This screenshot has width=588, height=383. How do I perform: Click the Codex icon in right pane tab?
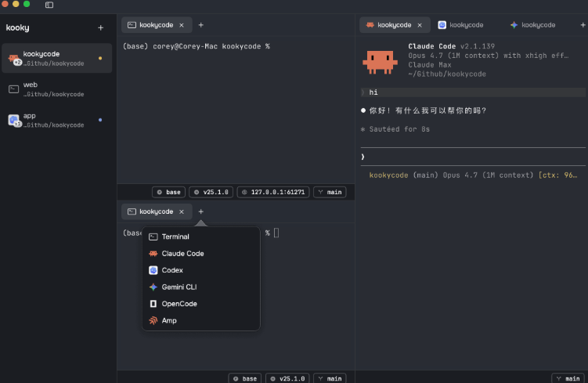(x=442, y=25)
